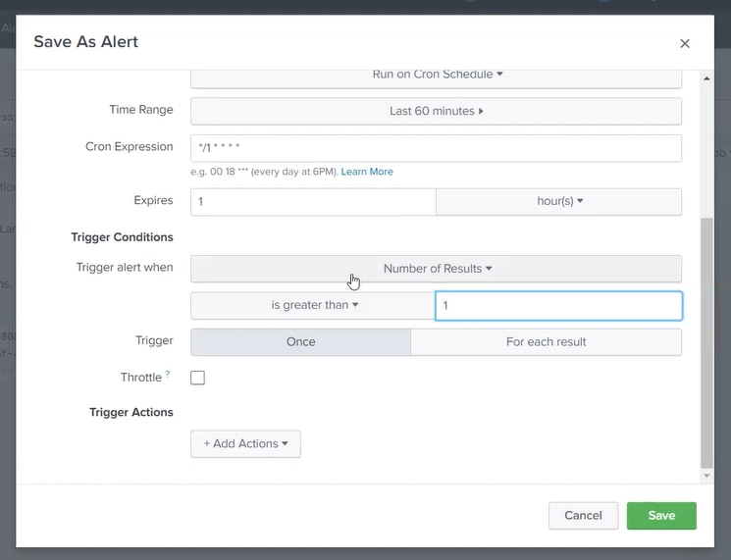Image resolution: width=731 pixels, height=560 pixels.
Task: Click the Throttle help question mark
Action: [x=168, y=374]
